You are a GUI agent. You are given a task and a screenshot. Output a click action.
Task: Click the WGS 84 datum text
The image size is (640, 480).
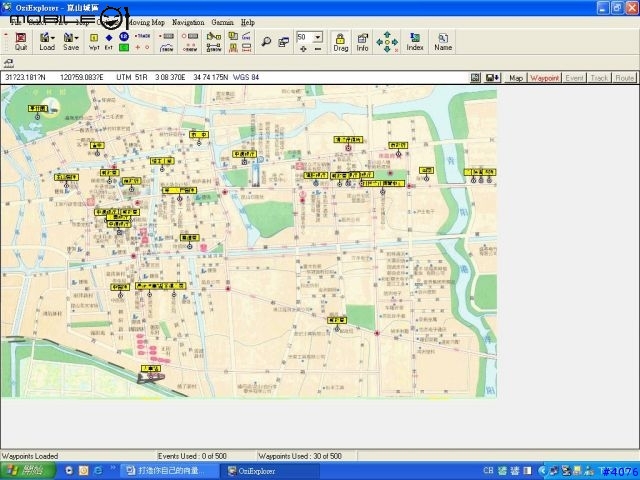(x=246, y=77)
